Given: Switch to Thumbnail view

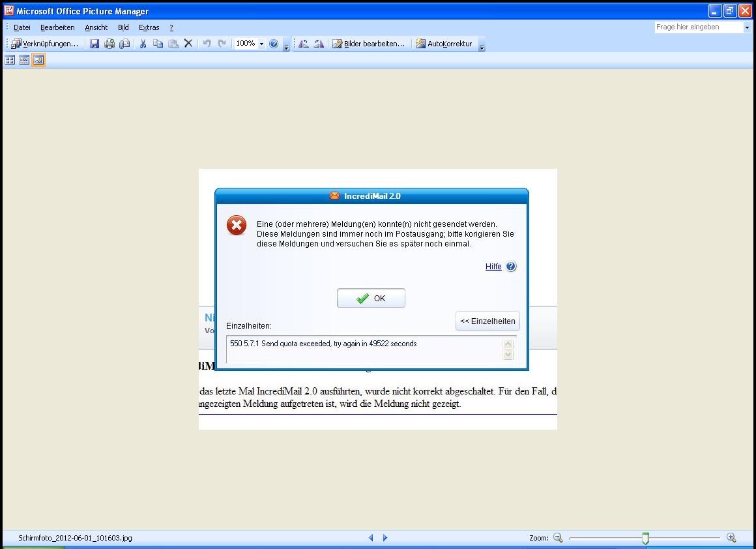Looking at the screenshot, I should tap(10, 60).
